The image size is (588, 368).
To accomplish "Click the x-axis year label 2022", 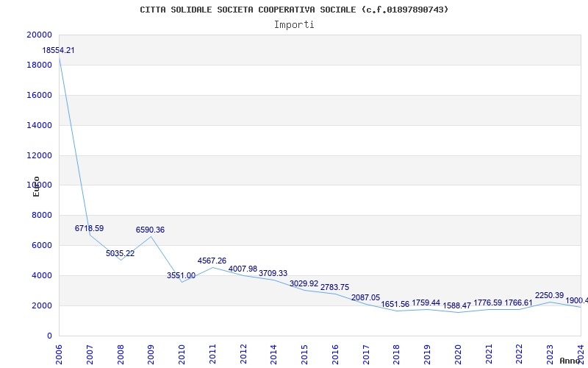I will [x=520, y=354].
